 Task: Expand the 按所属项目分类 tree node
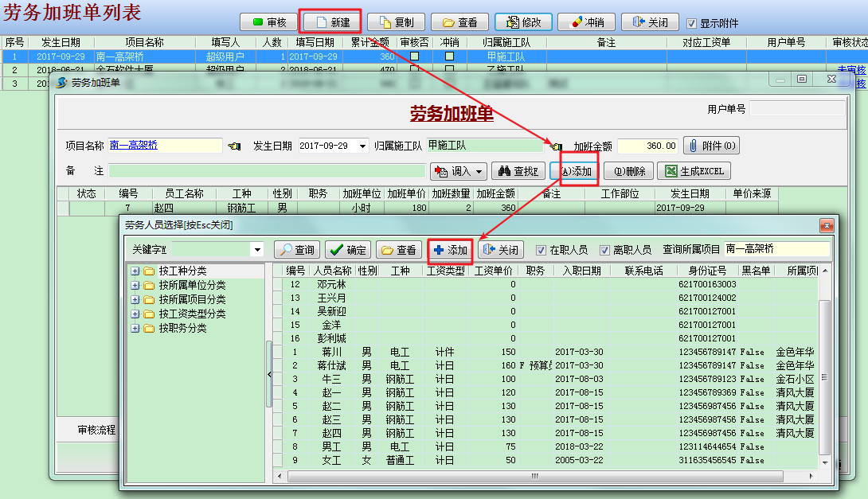135,299
